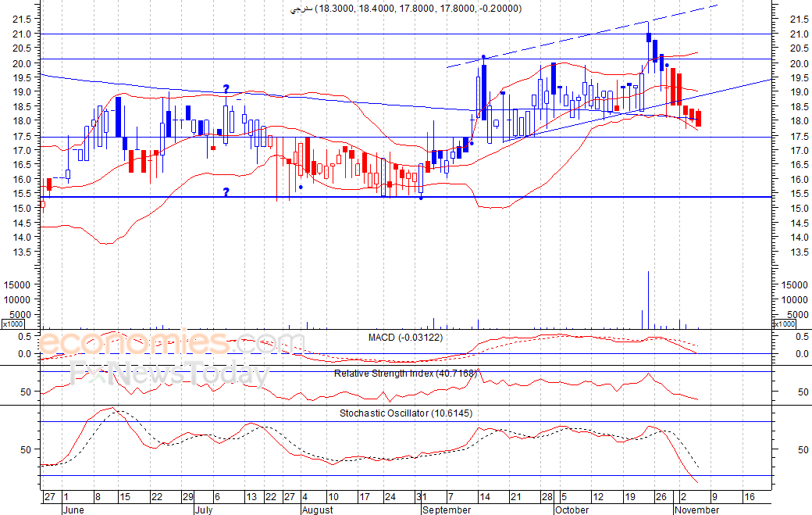Select the November month label
This screenshot has width=812, height=515.
point(696,510)
